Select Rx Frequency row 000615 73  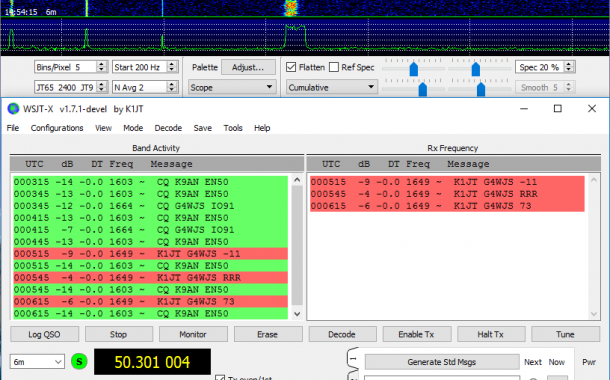(447, 206)
